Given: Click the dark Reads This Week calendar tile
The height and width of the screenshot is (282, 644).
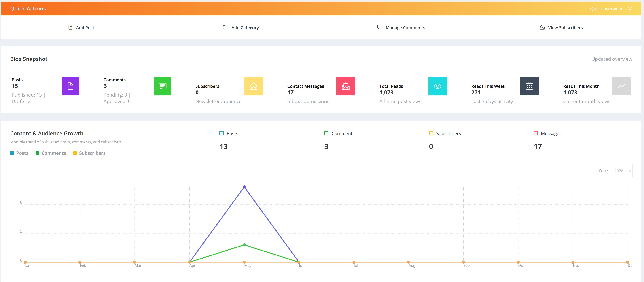Looking at the screenshot, I should (x=529, y=86).
